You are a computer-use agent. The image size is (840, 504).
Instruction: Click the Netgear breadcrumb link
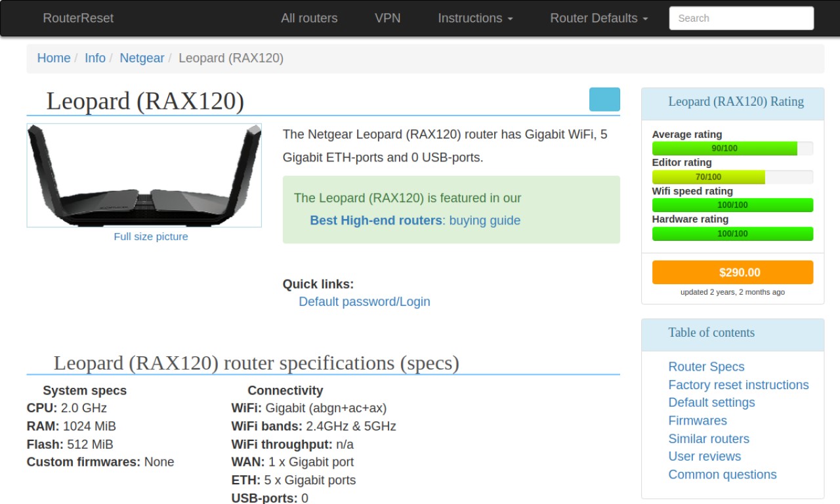click(x=142, y=58)
